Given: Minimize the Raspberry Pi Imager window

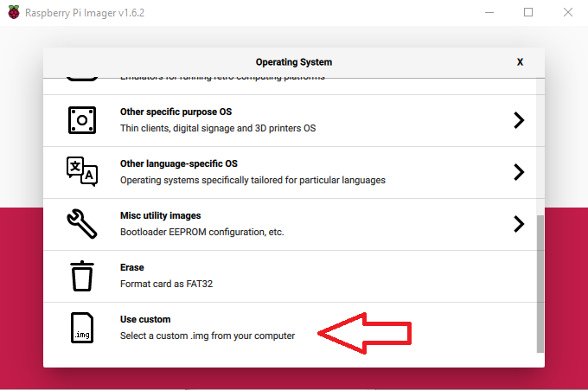Looking at the screenshot, I should pyautogui.click(x=489, y=12).
